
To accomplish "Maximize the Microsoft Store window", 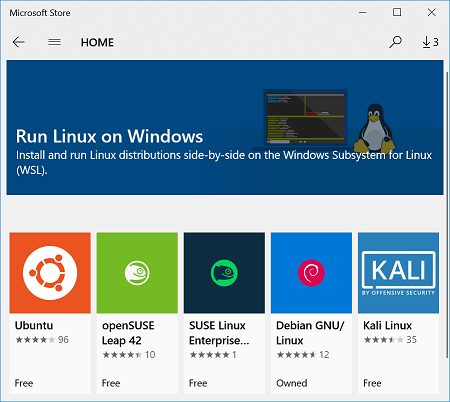I will coord(397,13).
